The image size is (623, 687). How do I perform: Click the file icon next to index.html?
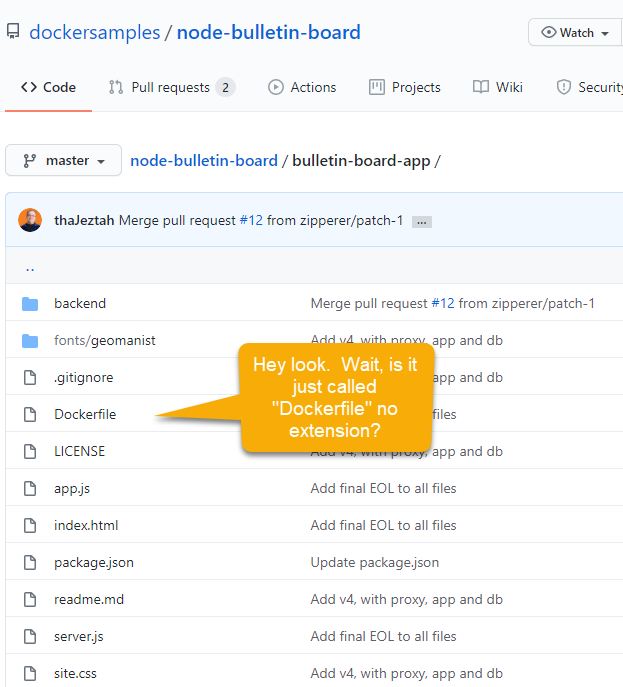coord(30,525)
